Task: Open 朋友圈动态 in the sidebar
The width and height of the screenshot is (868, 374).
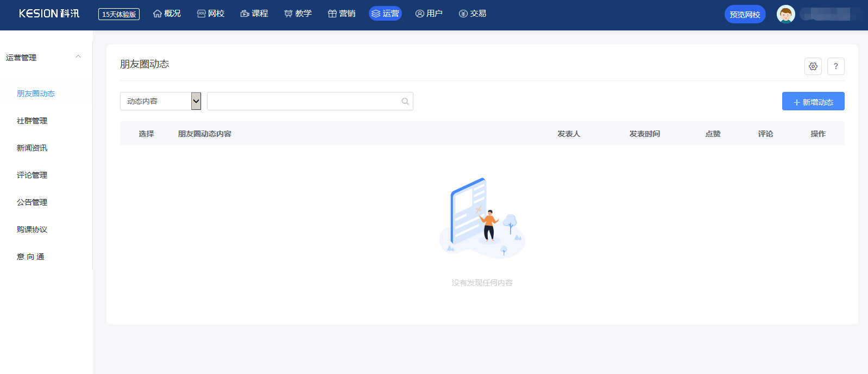Action: (x=36, y=93)
